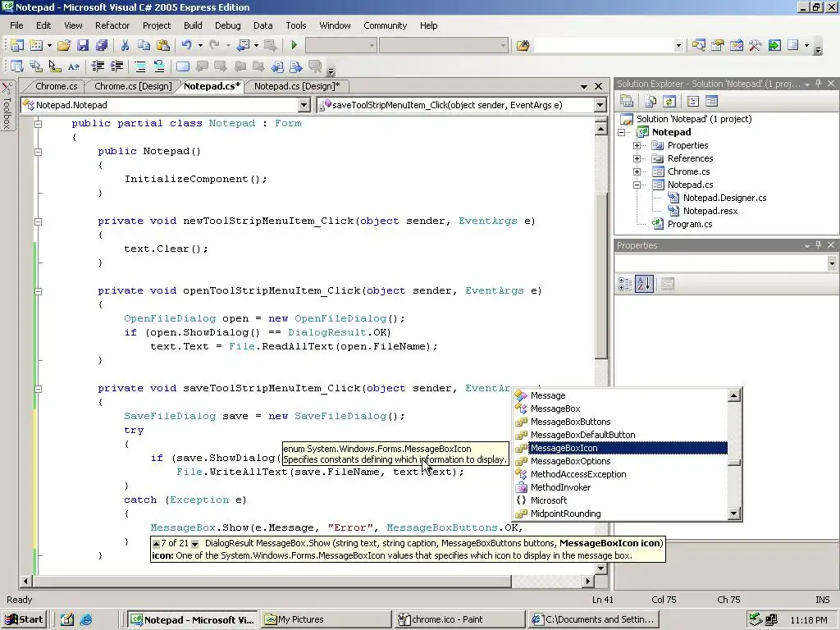Collapse the Notepad.cs node
Image resolution: width=840 pixels, height=630 pixels.
coord(637,185)
